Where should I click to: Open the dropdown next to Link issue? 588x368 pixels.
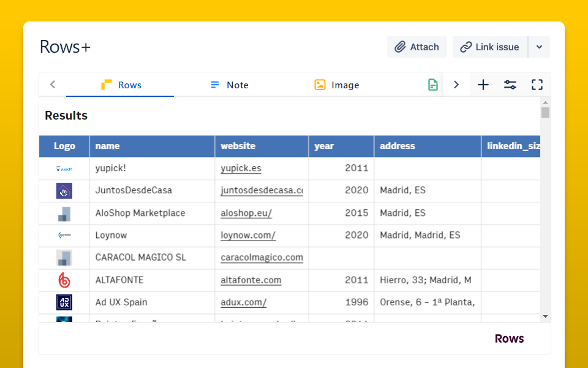(x=539, y=47)
